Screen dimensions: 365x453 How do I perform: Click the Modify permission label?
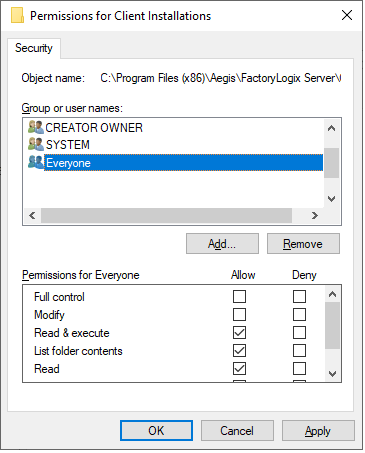click(x=49, y=315)
